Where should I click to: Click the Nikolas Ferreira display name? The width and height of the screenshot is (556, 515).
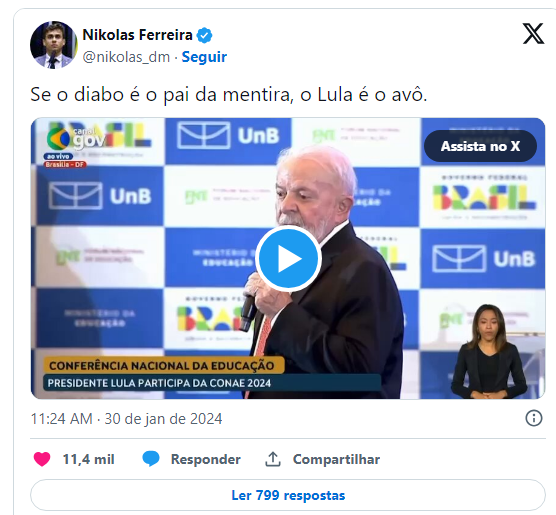point(137,35)
